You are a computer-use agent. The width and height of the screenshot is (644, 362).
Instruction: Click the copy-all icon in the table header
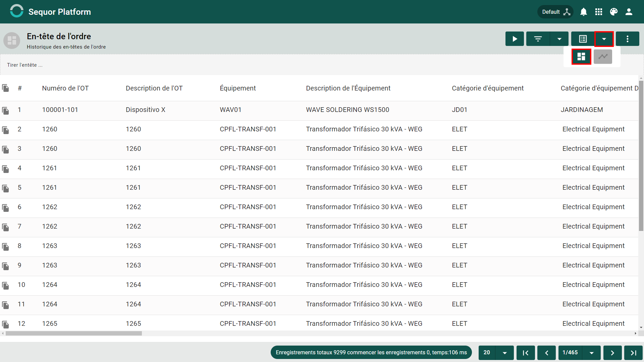5,88
